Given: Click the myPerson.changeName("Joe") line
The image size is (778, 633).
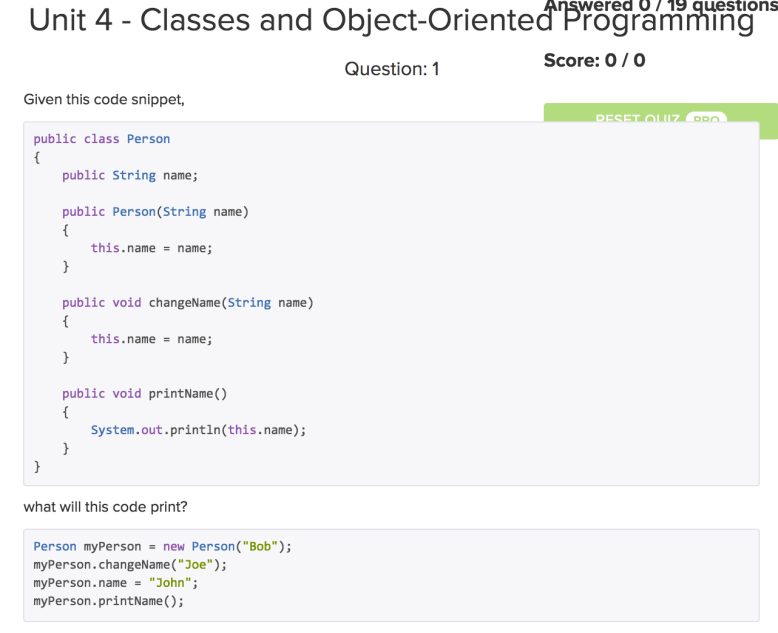Looking at the screenshot, I should (130, 564).
